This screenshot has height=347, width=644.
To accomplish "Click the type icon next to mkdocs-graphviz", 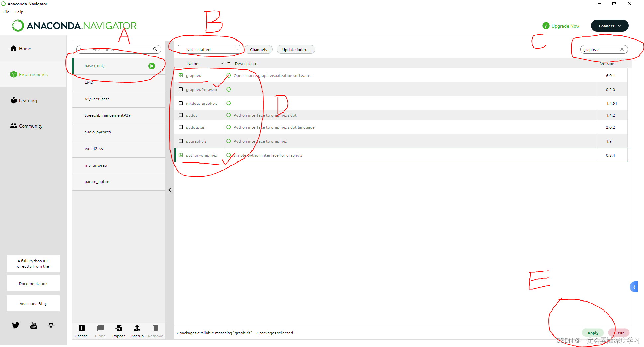I will [229, 103].
